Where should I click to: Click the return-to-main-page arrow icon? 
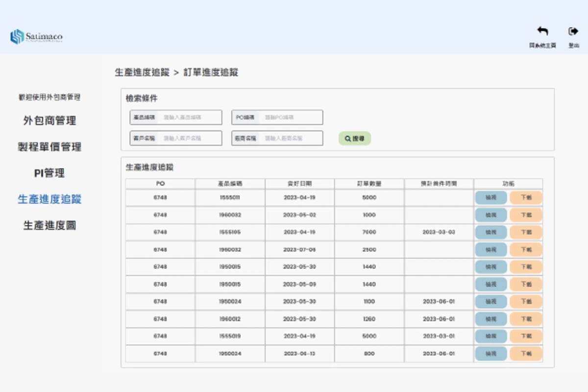(x=542, y=31)
